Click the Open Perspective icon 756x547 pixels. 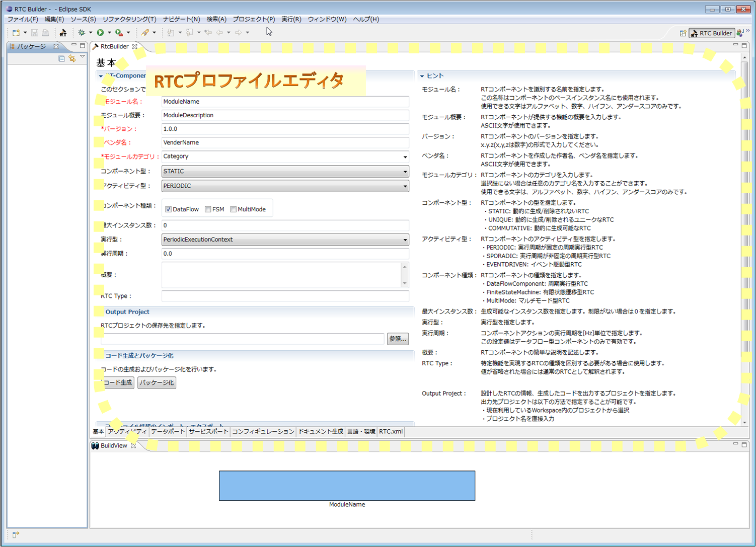coord(683,33)
